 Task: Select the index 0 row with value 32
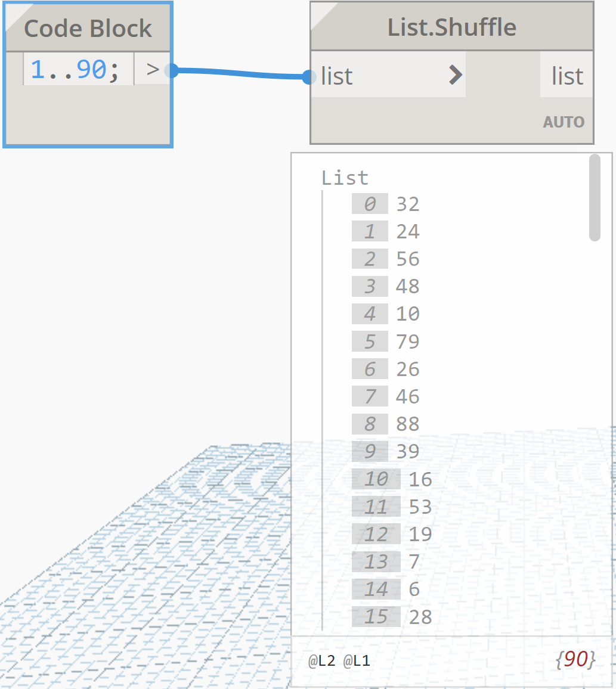click(x=386, y=204)
